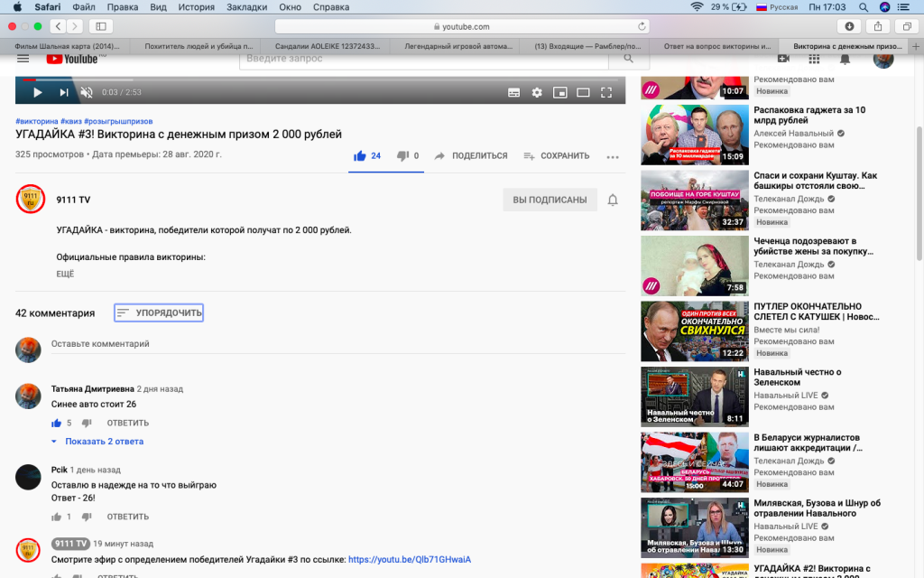Toggle the notification bell for 9111 TV

coord(613,200)
